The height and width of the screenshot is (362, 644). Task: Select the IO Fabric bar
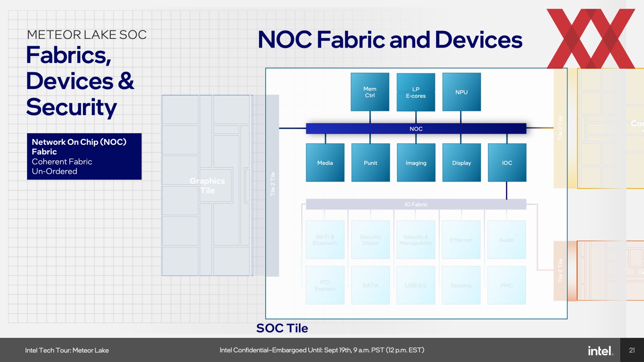tap(416, 204)
